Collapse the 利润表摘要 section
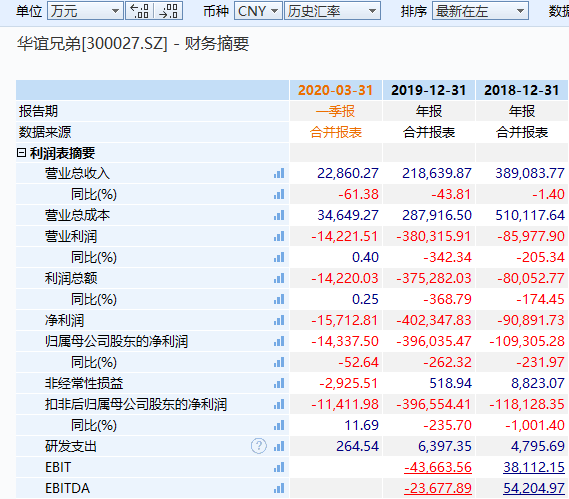 (21, 153)
